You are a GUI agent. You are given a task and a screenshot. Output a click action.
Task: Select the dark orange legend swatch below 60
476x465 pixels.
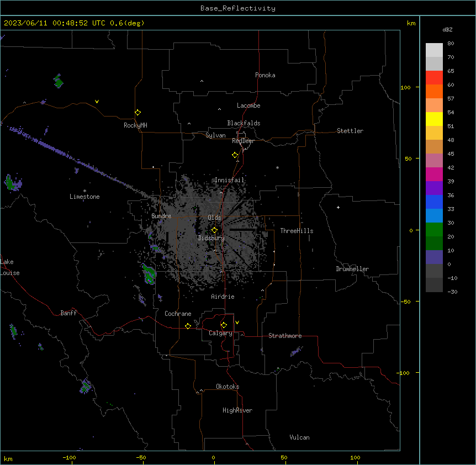tap(434, 91)
